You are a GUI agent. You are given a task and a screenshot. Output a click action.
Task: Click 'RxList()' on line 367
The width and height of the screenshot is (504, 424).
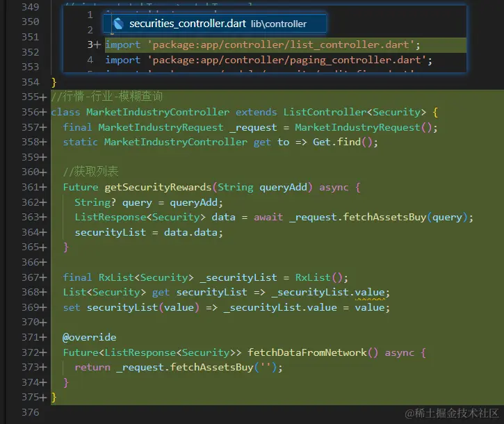319,277
